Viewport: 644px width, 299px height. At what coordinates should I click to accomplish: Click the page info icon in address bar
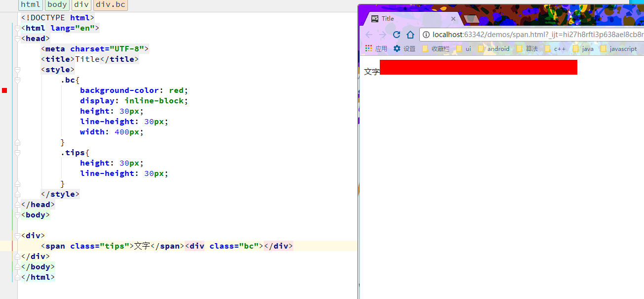[x=426, y=35]
